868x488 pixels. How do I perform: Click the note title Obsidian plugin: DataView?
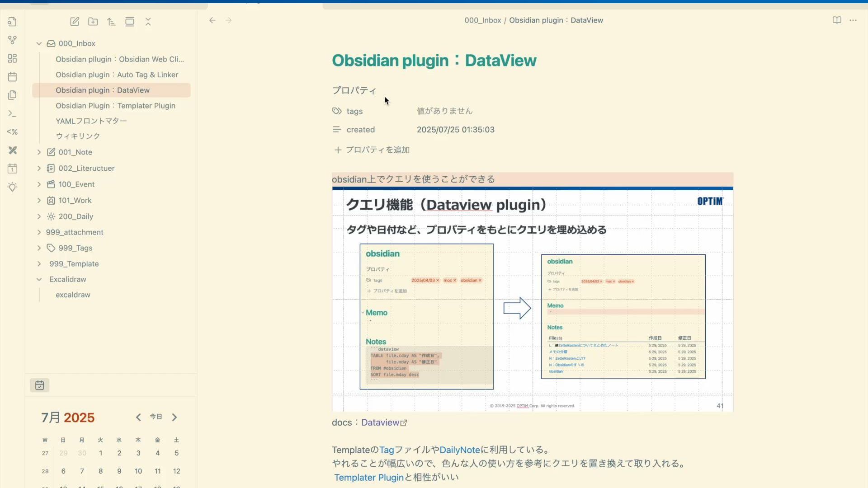434,61
